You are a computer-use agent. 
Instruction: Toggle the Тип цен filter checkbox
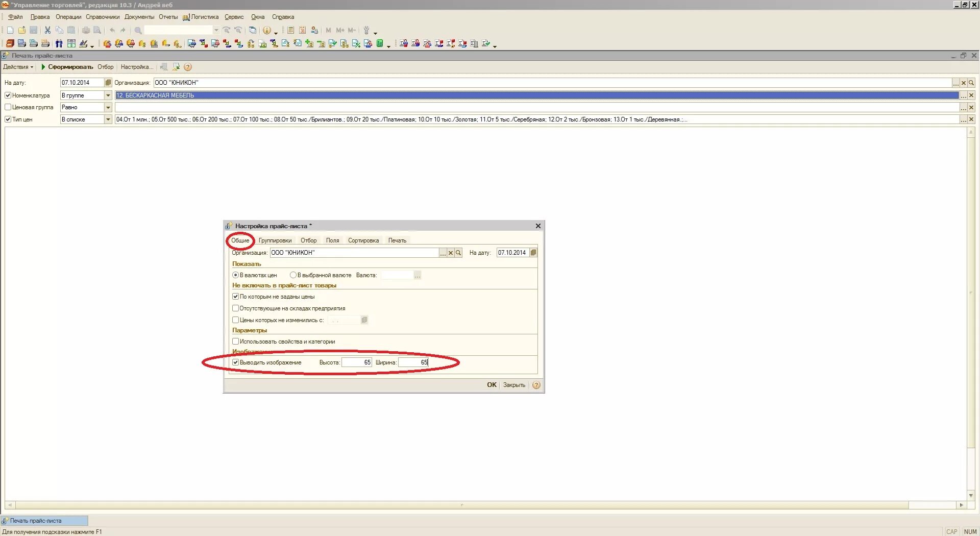click(8, 119)
